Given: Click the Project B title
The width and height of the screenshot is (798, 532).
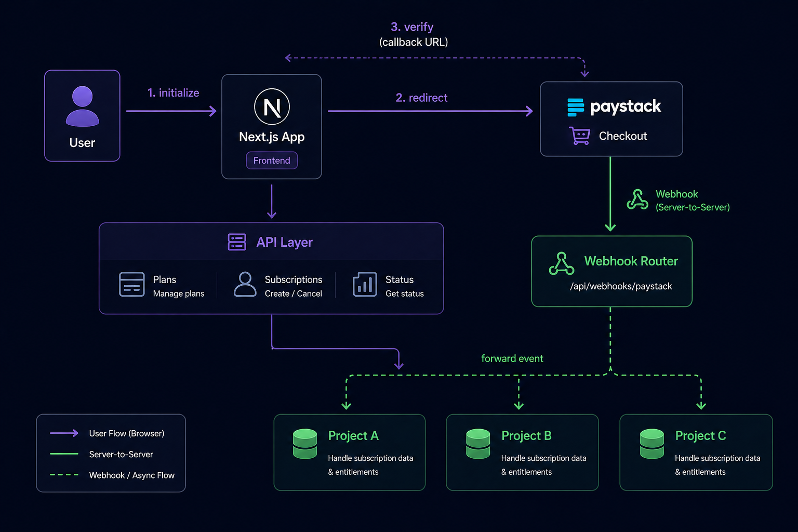Looking at the screenshot, I should click(x=526, y=436).
